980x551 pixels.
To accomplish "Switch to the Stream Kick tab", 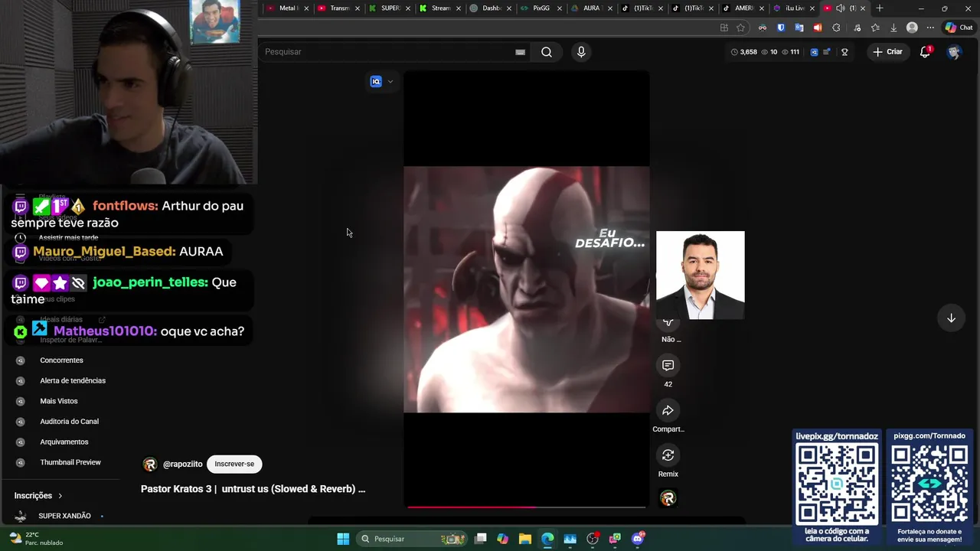I will (440, 8).
